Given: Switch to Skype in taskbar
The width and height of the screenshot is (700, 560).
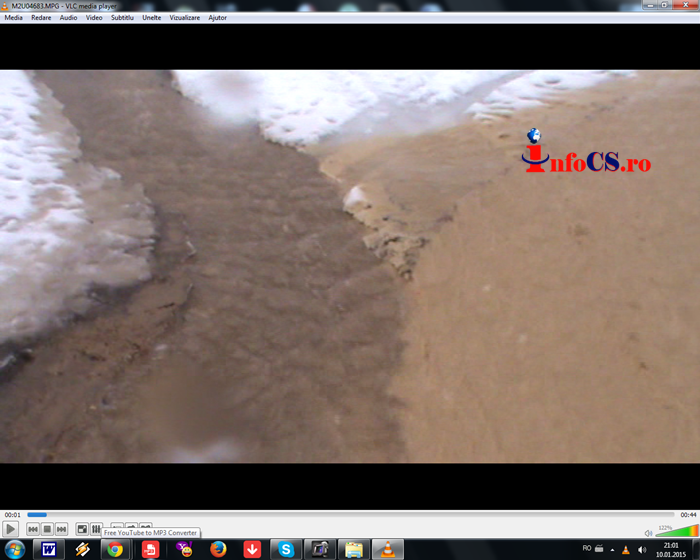Looking at the screenshot, I should pos(286,549).
